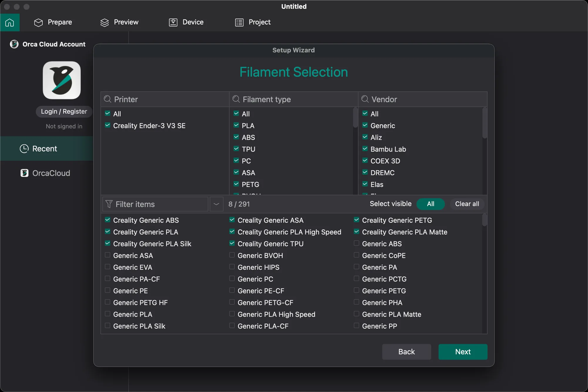Uncheck All in the Printer list

coord(108,114)
